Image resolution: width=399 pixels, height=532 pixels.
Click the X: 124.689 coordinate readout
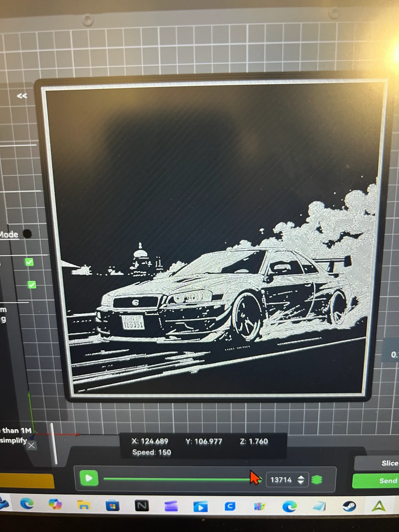tap(150, 441)
